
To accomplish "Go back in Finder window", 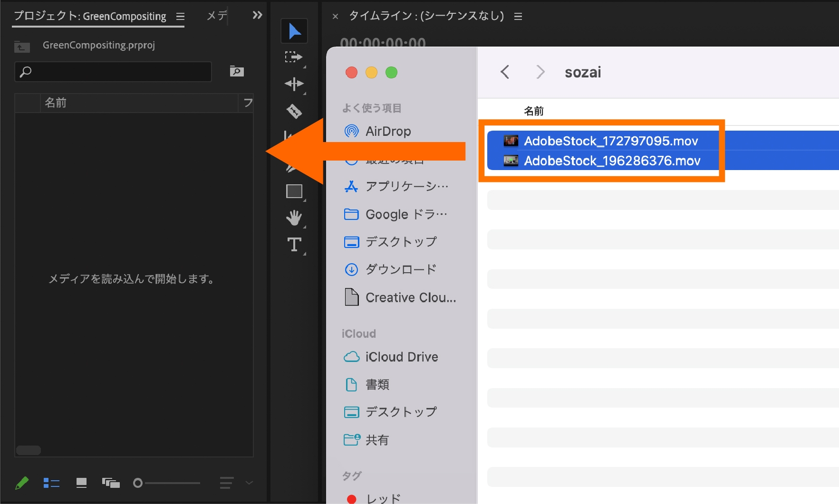I will 505,72.
